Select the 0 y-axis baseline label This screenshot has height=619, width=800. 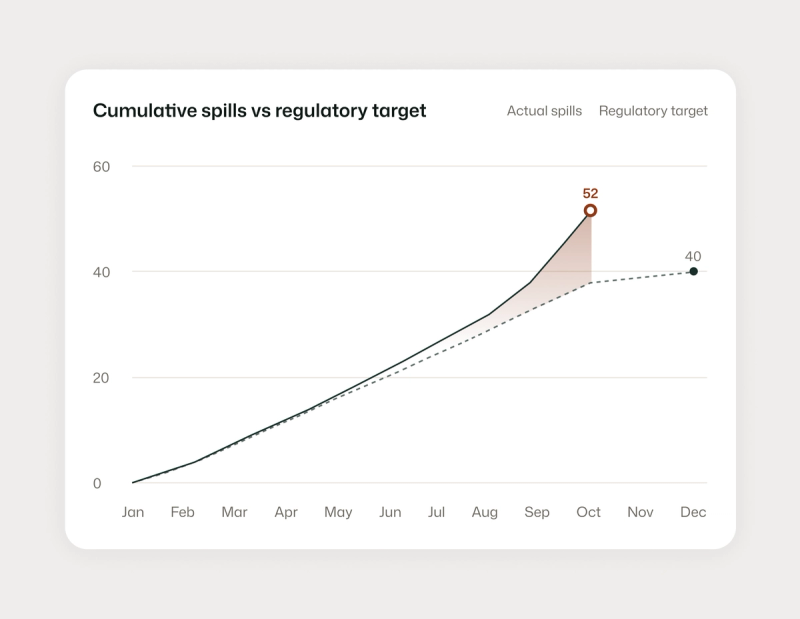click(97, 483)
